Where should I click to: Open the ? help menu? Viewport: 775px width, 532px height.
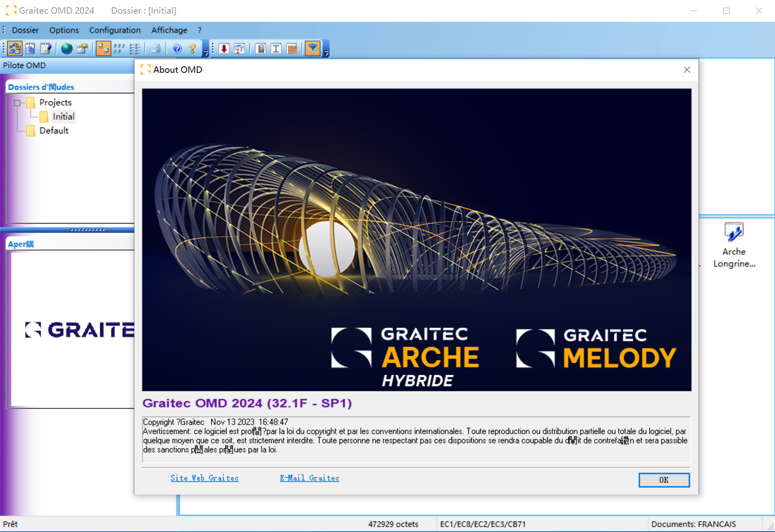(x=200, y=30)
